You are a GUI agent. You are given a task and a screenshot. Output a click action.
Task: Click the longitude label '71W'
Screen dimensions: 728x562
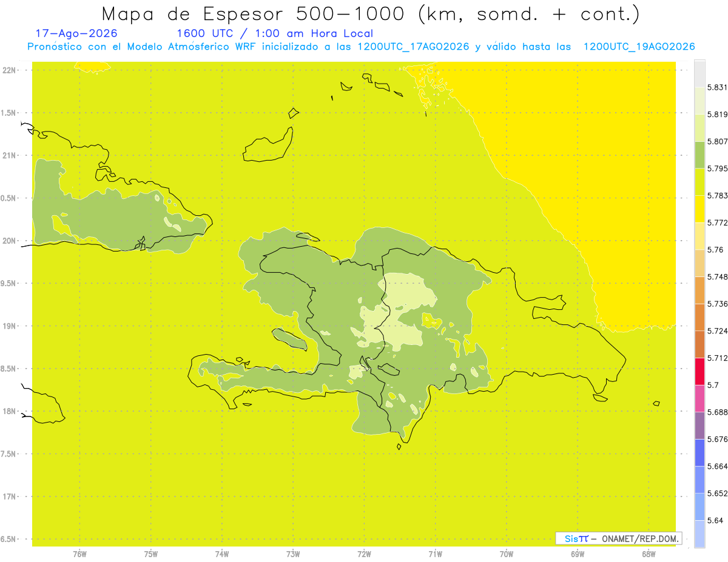coord(435,554)
